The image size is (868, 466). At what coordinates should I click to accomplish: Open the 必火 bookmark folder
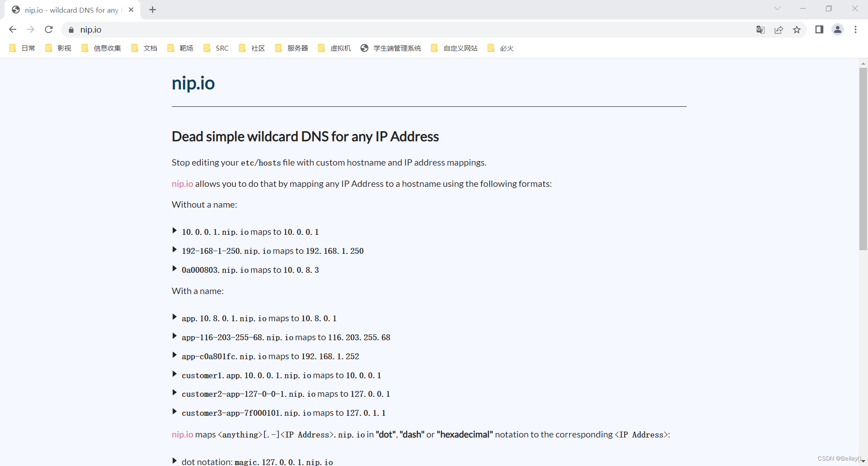[500, 48]
